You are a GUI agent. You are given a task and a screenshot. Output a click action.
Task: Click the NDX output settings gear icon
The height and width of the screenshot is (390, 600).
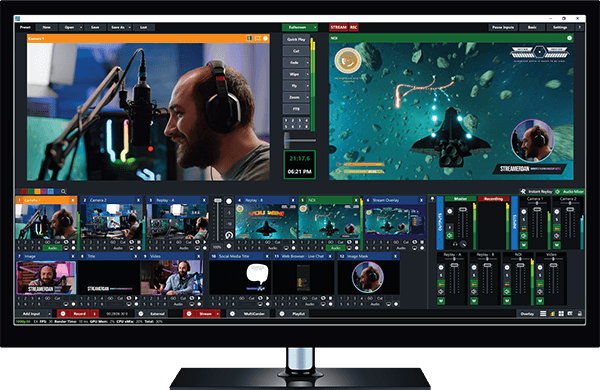coord(569,38)
